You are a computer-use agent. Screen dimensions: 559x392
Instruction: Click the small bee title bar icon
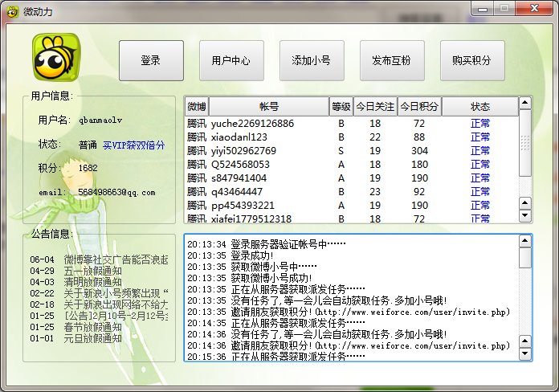(x=12, y=12)
